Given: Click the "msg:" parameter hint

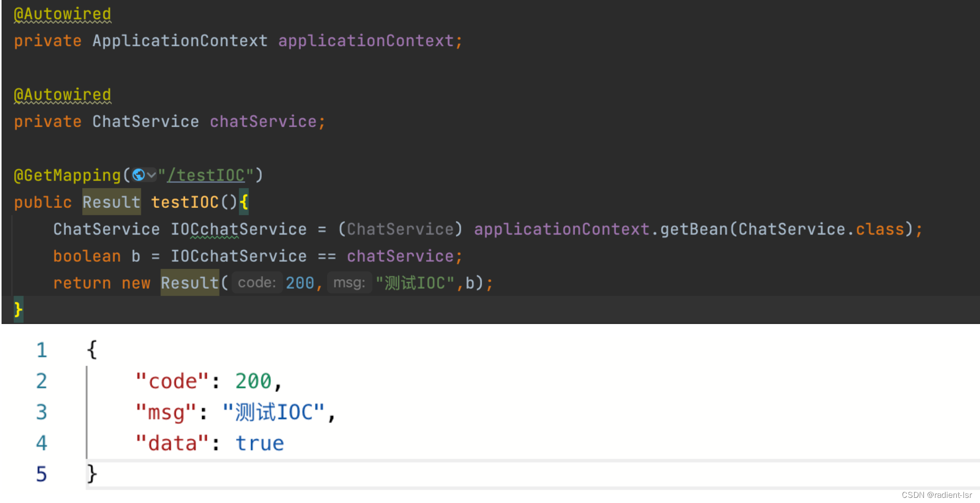Looking at the screenshot, I should click(349, 282).
